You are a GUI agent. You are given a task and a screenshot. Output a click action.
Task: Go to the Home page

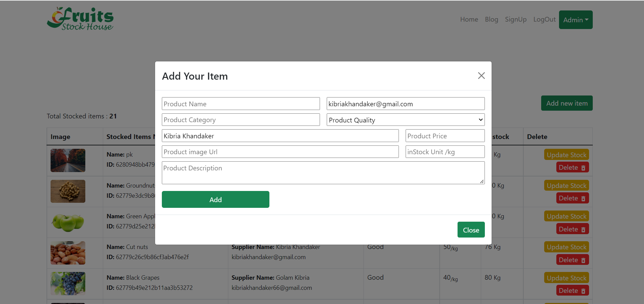pos(469,20)
